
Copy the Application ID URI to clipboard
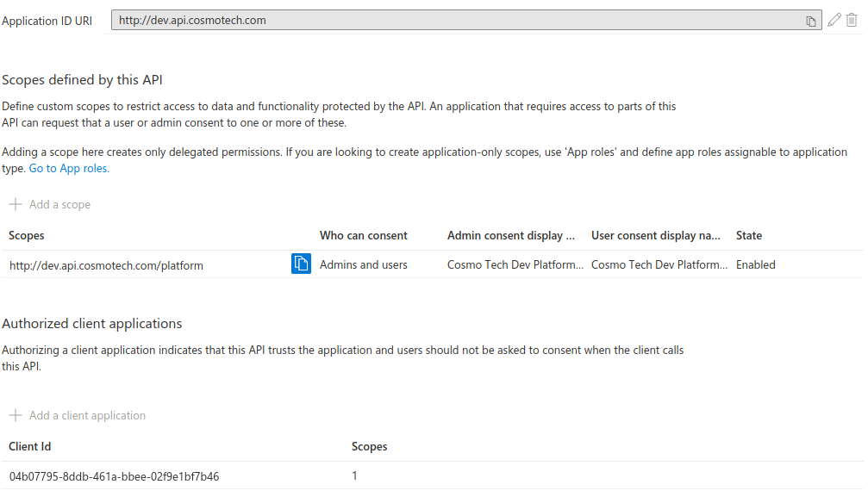coord(811,19)
